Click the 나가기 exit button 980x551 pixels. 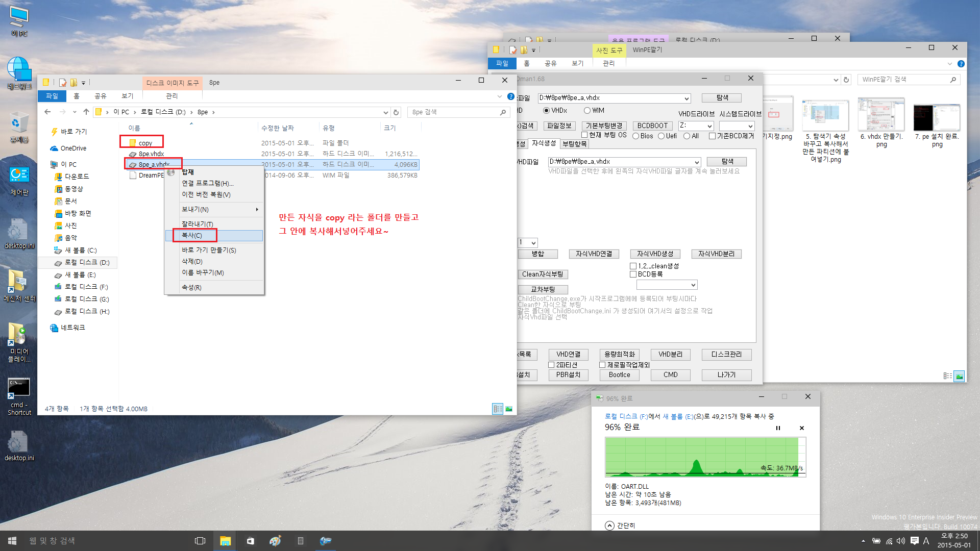pos(726,375)
